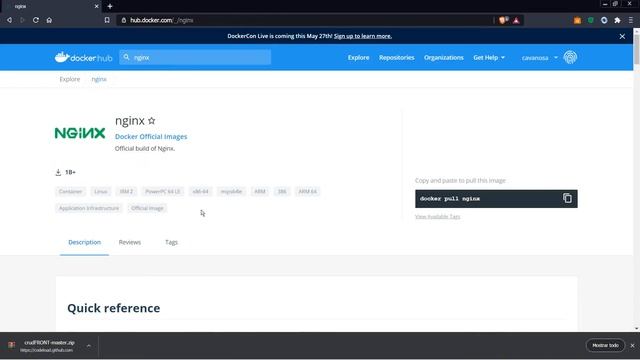Click the Official build of Nginx text
640x360 pixels.
point(145,149)
